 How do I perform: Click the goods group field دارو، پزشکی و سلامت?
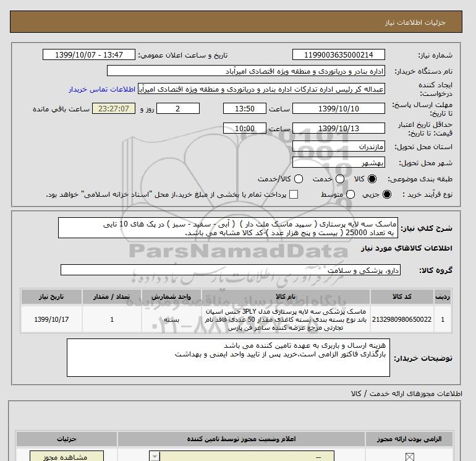231,270
